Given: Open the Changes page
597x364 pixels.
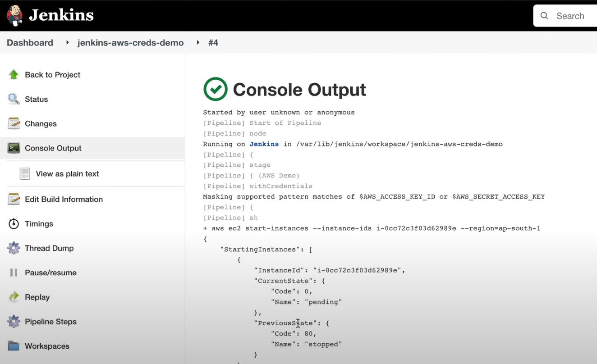Looking at the screenshot, I should point(41,123).
